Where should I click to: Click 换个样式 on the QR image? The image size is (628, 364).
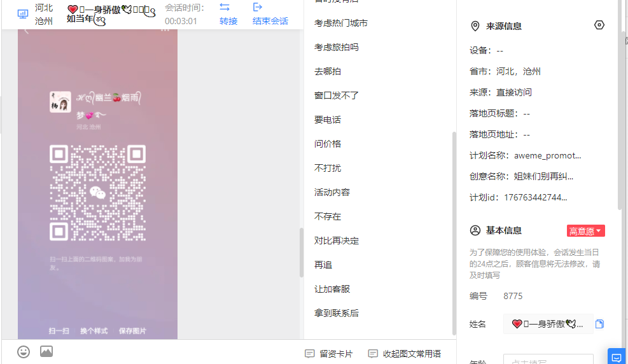94,331
